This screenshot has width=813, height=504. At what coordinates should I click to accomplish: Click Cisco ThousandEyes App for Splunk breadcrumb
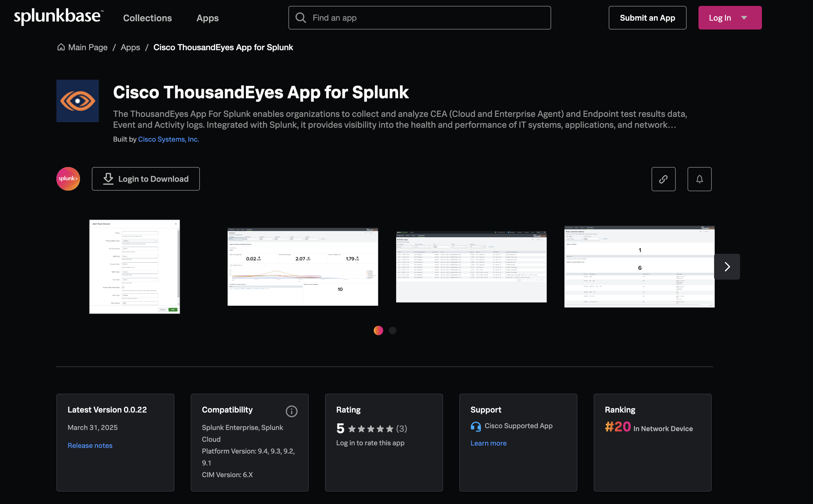(x=223, y=47)
